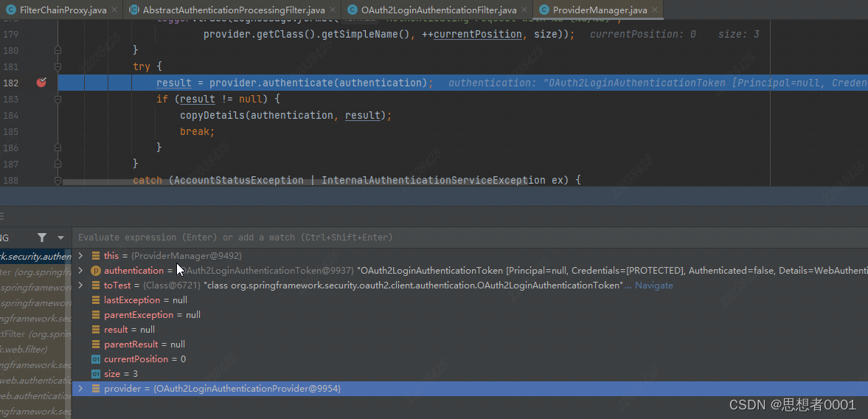Click the fold marker on line 183

pyautogui.click(x=58, y=99)
